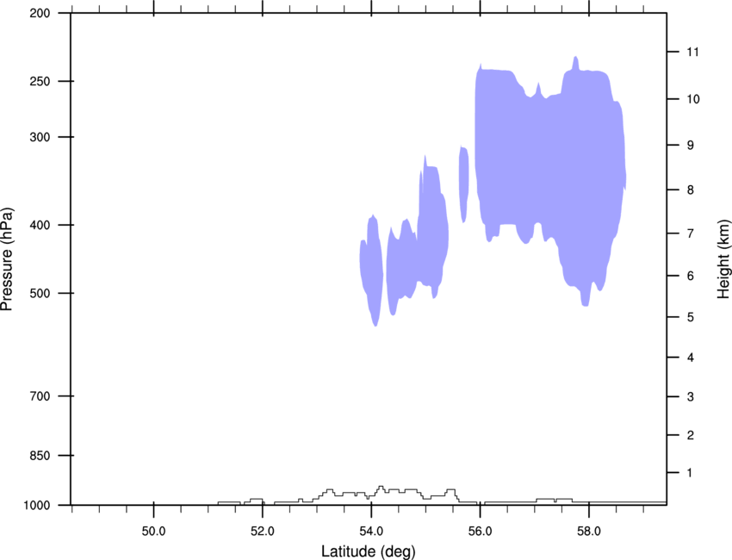The image size is (732, 560).
Task: Click the 6 km height label
Action: coord(691,276)
